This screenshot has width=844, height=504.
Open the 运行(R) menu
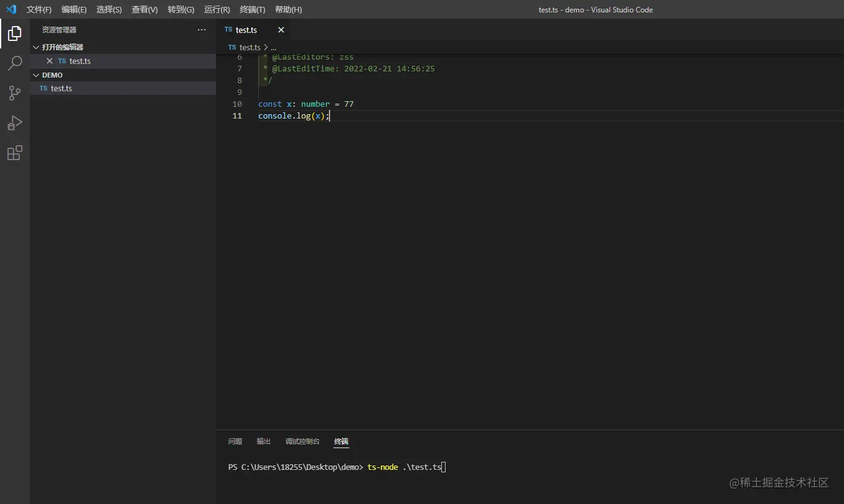point(217,9)
